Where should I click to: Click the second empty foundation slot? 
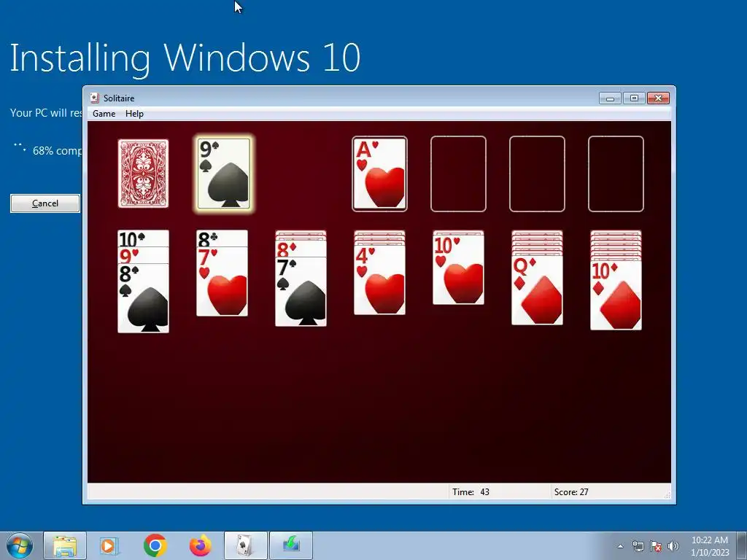458,174
